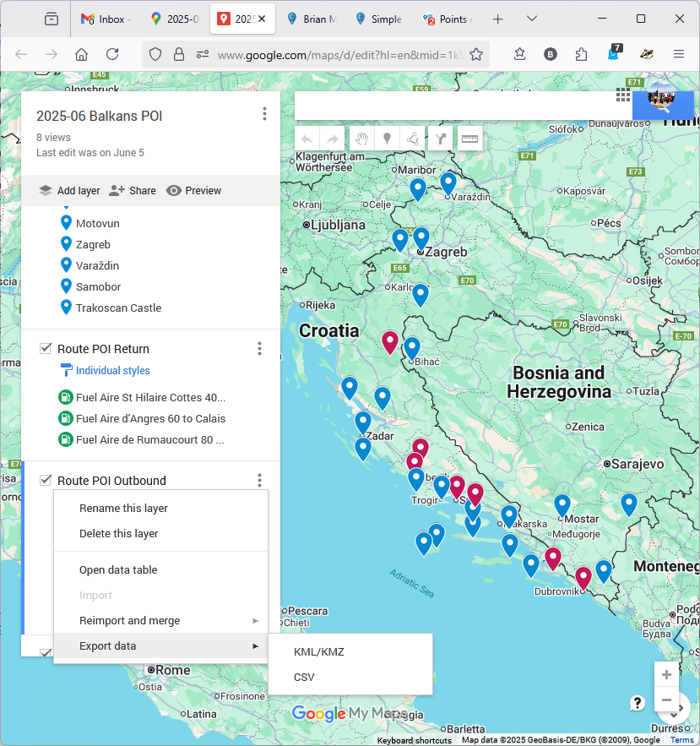Image resolution: width=700 pixels, height=746 pixels.
Task: Click the Add layer button
Action: pos(69,190)
